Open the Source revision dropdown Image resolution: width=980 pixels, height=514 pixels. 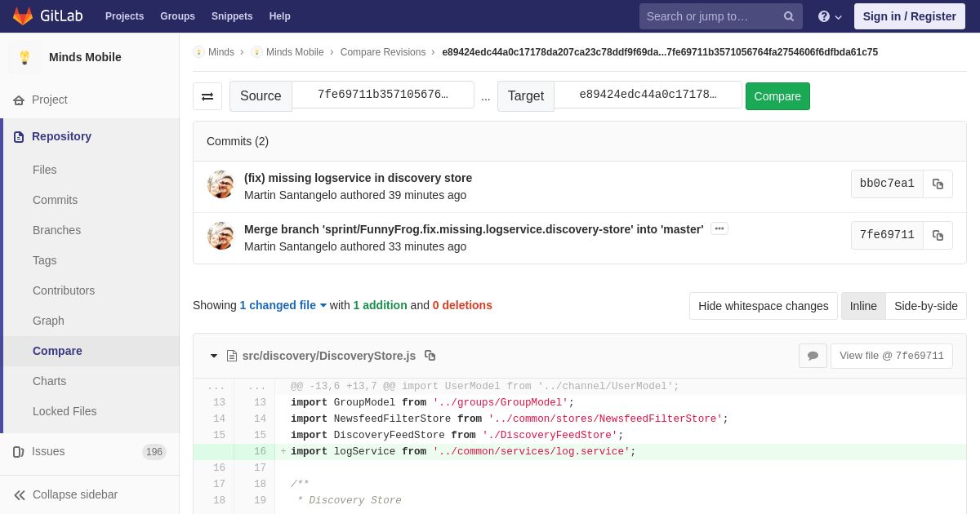[x=383, y=95]
